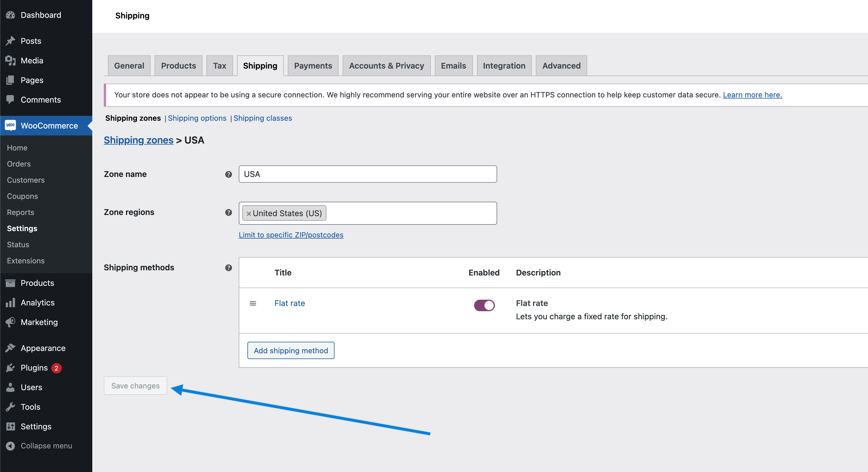Viewport: 868px width, 472px height.
Task: Collapse the admin sidebar menu
Action: pos(46,446)
